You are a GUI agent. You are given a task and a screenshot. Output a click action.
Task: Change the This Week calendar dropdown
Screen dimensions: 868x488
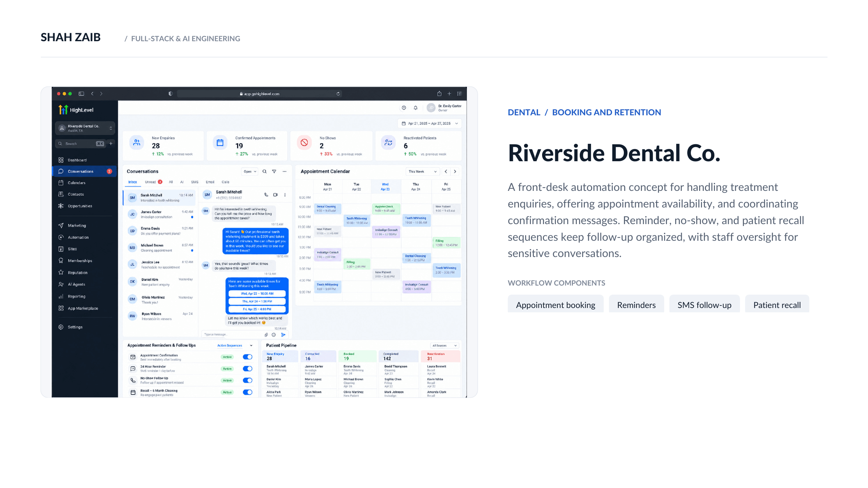pyautogui.click(x=422, y=172)
